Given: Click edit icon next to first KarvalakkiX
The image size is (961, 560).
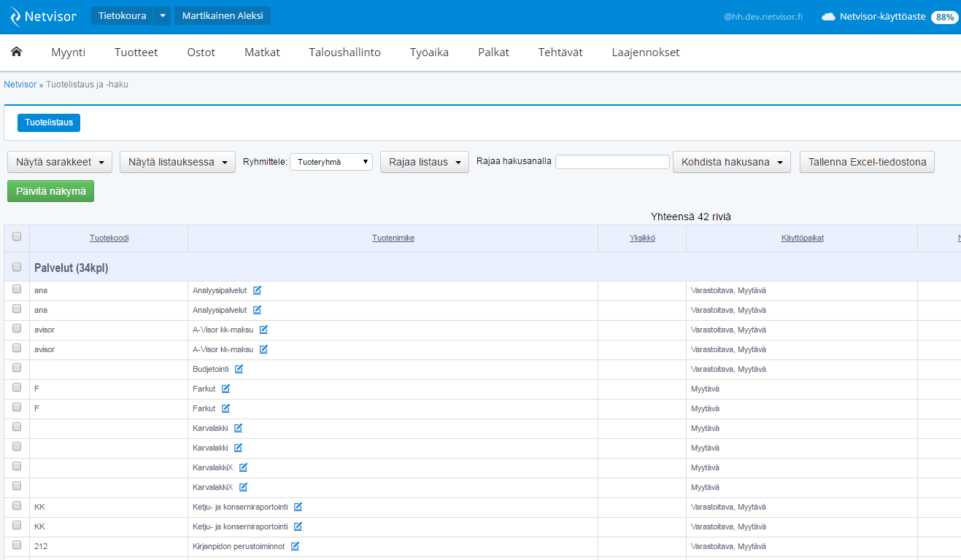Looking at the screenshot, I should [x=243, y=467].
